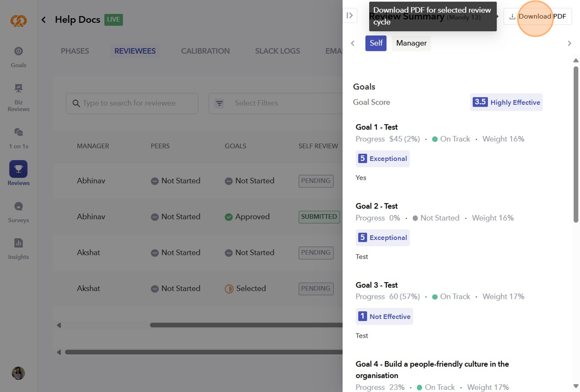This screenshot has height=392, width=580.
Task: Click the page-level horizontal scrollbar left arrow
Action: pos(59,352)
